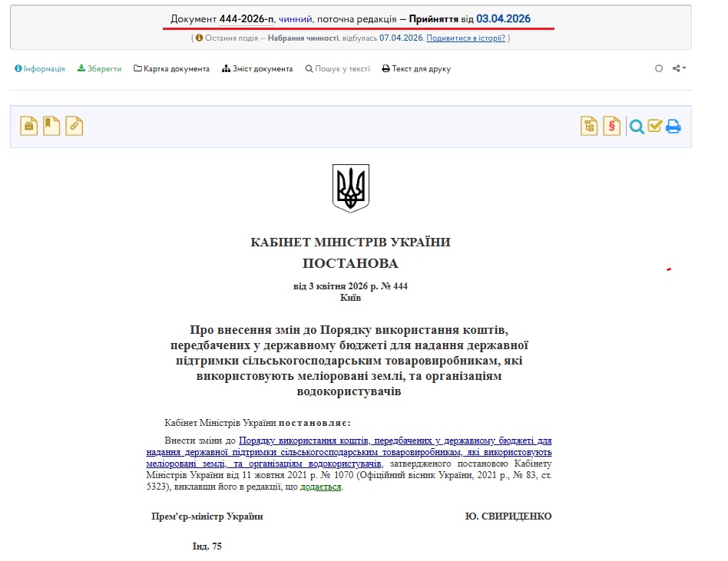Click the yellow checkmark icon
728x561 pixels.
[x=654, y=125]
